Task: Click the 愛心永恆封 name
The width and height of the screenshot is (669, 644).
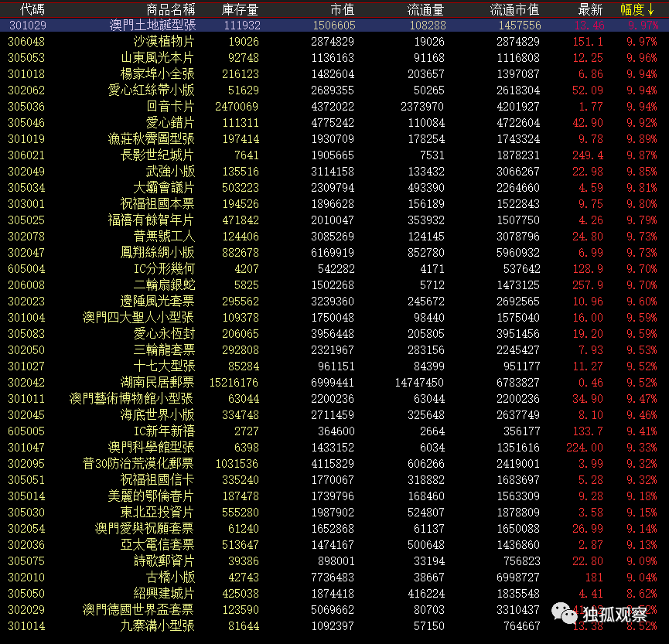Action: tap(164, 333)
